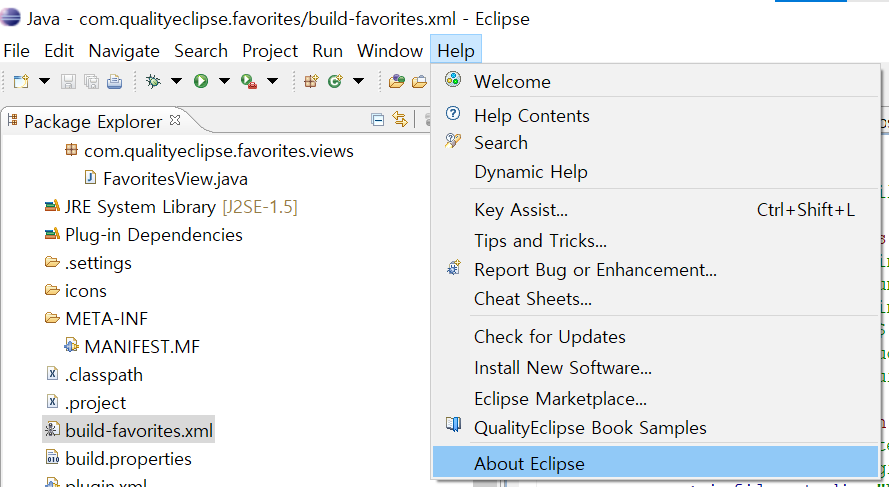Screen dimensions: 889x487
Task: Click the New Java Package icon
Action: click(x=311, y=82)
